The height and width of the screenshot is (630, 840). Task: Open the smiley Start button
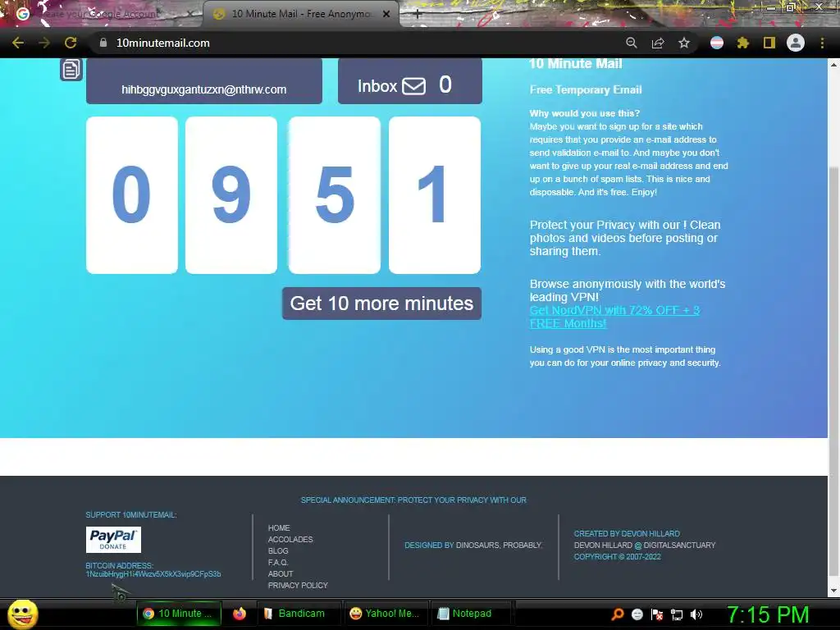[x=22, y=614]
